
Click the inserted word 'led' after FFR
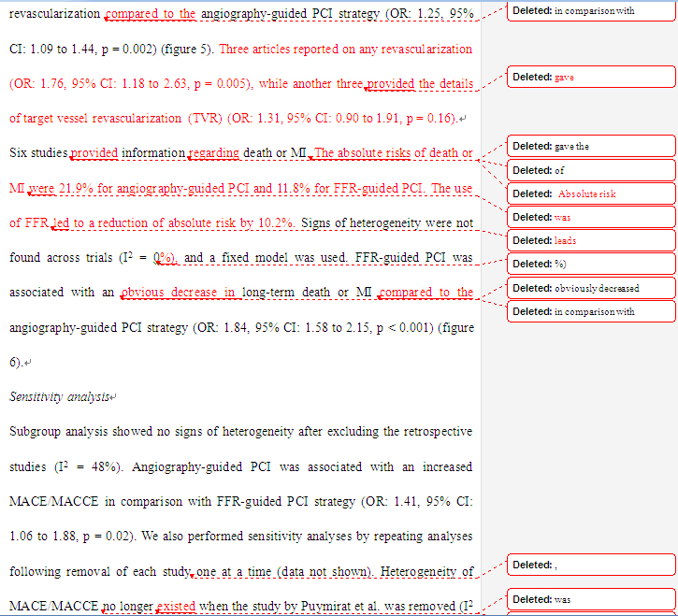(63, 222)
